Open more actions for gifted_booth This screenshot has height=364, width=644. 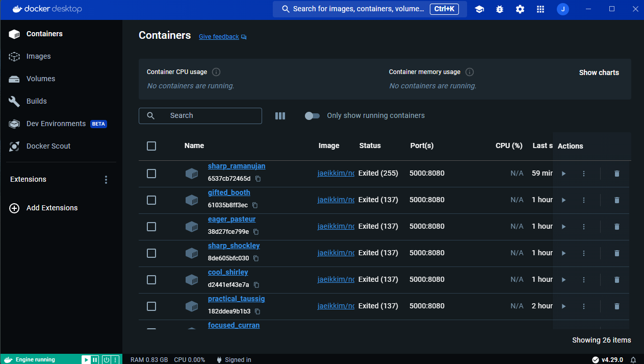[x=584, y=200]
